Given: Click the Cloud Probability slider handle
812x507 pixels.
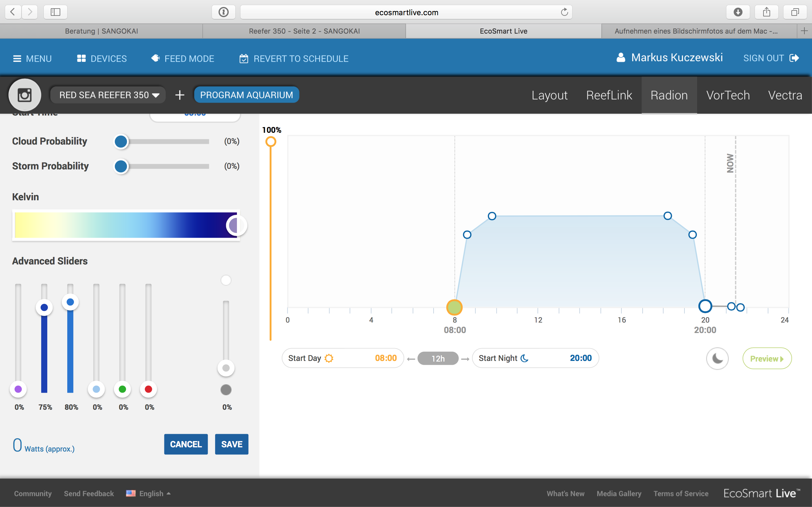Looking at the screenshot, I should (x=121, y=141).
